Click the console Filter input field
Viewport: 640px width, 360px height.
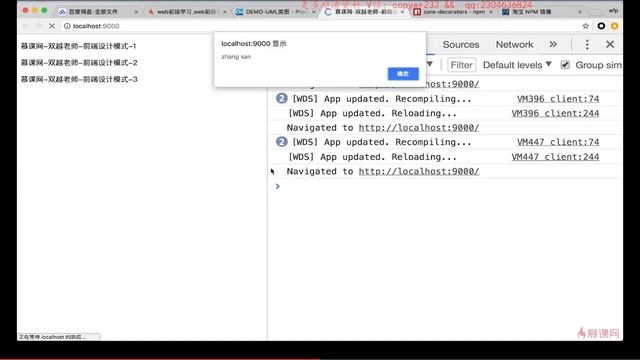click(x=461, y=65)
